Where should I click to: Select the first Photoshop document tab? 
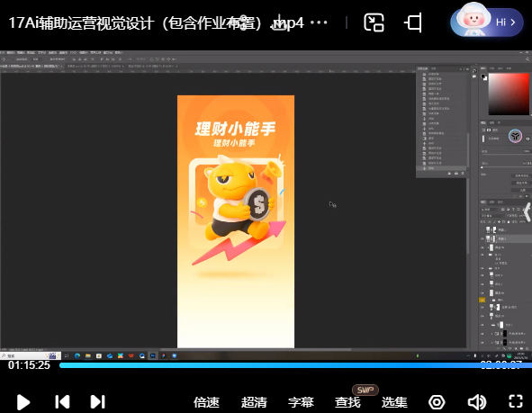(x=32, y=66)
